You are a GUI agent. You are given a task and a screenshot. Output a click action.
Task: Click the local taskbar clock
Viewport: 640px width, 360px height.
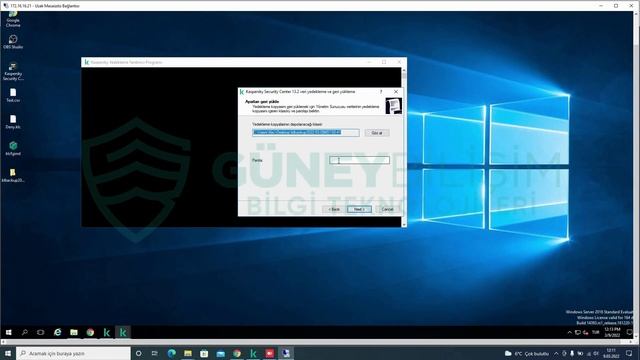611,353
